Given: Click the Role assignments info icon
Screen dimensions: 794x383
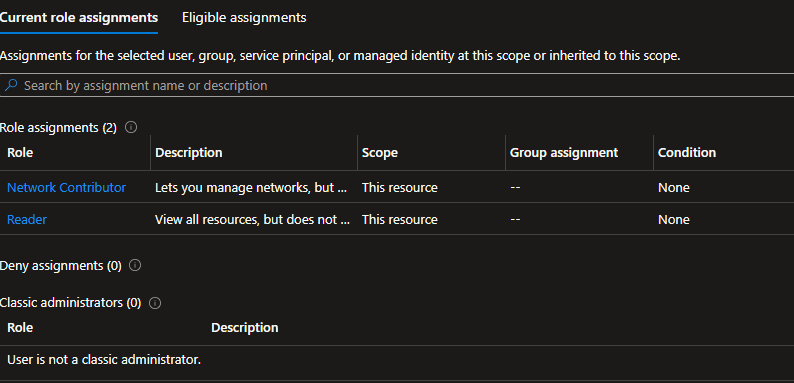Looking at the screenshot, I should 131,127.
